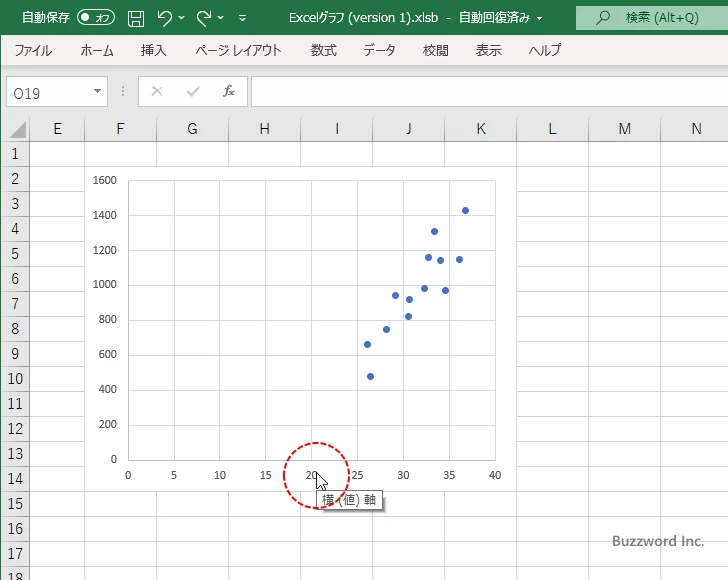Select row 17 header
Image resolution: width=728 pixels, height=580 pixels.
(x=15, y=554)
